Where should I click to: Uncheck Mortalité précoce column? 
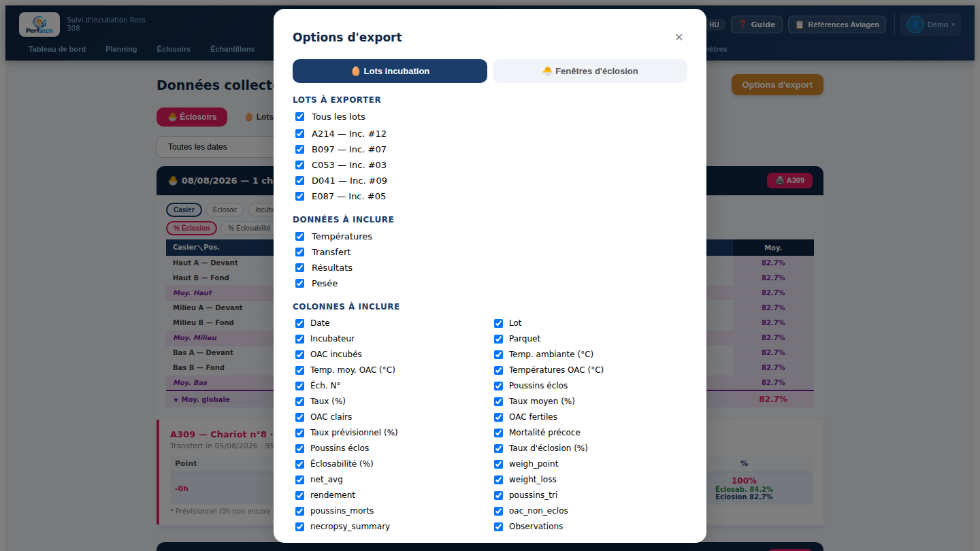(498, 433)
